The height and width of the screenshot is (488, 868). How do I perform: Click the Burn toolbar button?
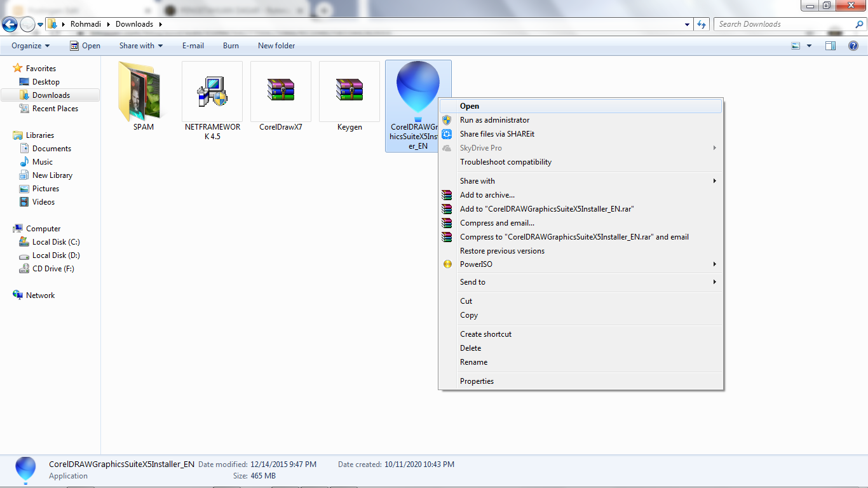tap(231, 46)
